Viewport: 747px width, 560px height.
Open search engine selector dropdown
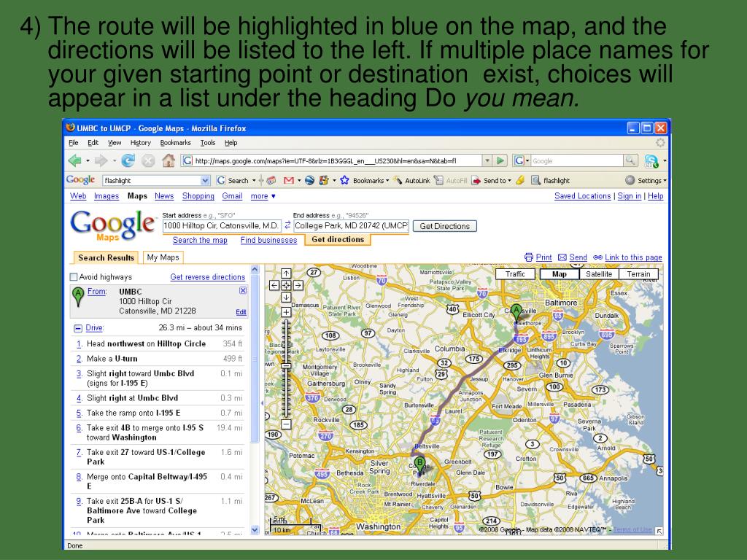pyautogui.click(x=521, y=161)
